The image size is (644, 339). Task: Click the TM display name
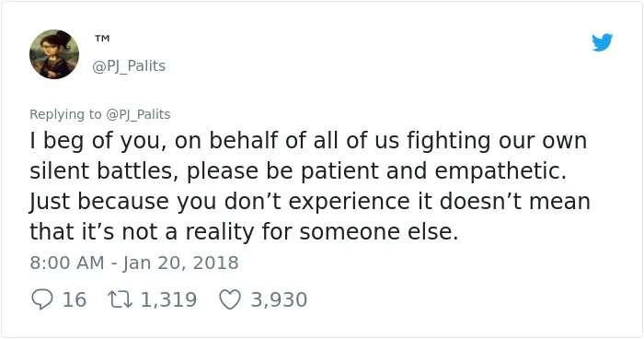pyautogui.click(x=102, y=39)
